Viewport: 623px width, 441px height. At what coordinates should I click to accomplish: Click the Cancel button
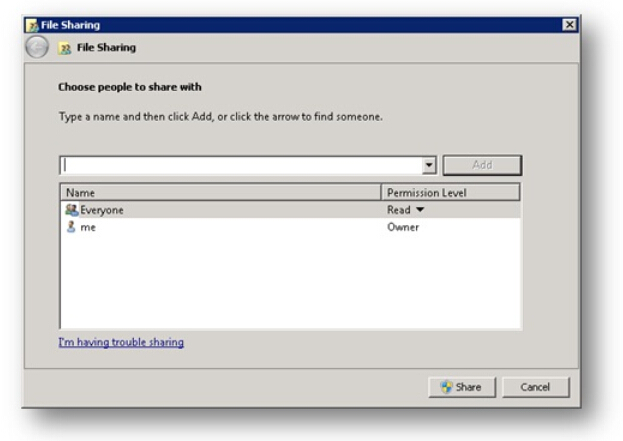pos(535,387)
